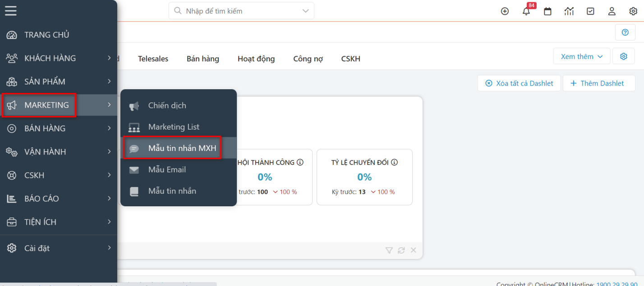Open the calendar icon in top bar
This screenshot has height=286, width=644.
point(547,11)
